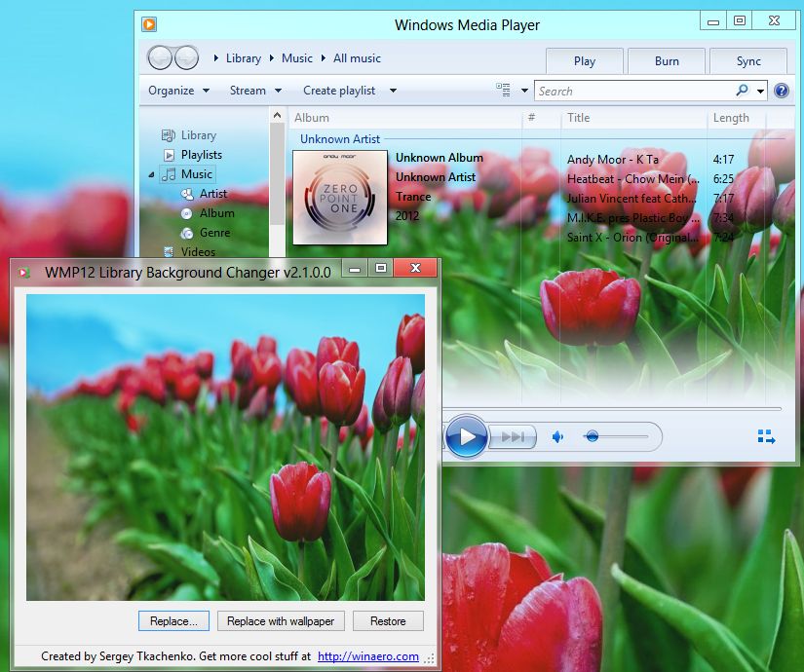The image size is (804, 672).
Task: Sort by the Length column header
Action: [x=737, y=118]
